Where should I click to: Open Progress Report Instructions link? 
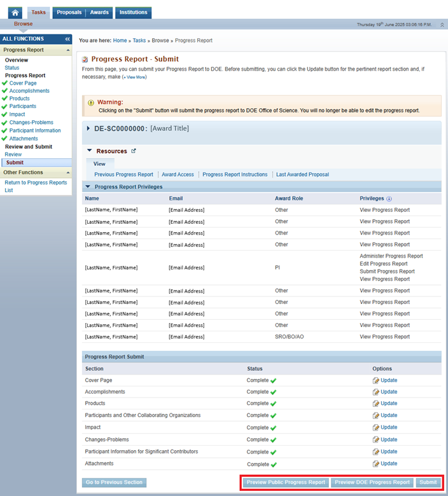pyautogui.click(x=235, y=174)
